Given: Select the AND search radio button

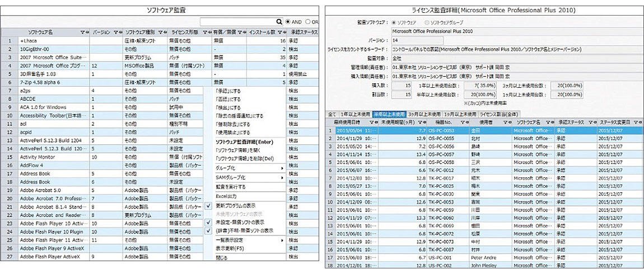Looking at the screenshot, I should pyautogui.click(x=288, y=22).
